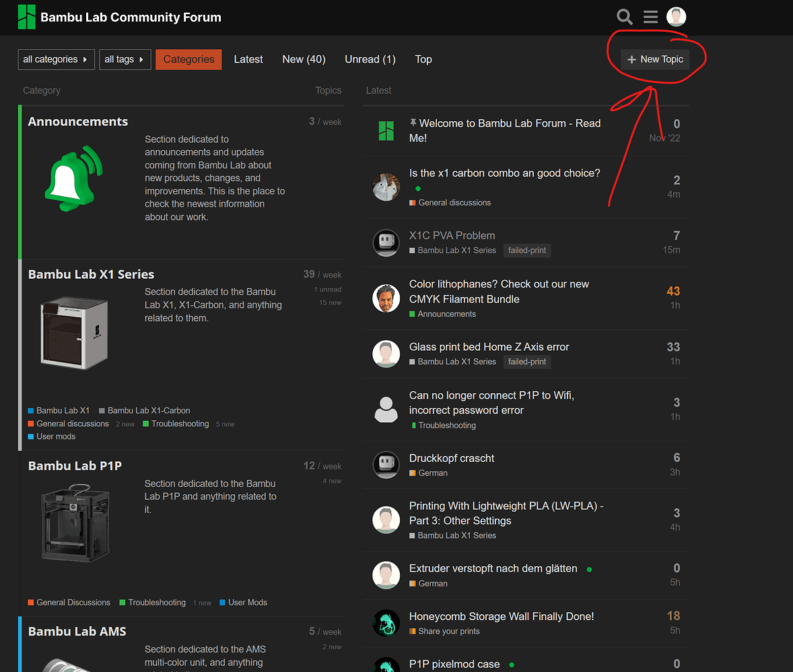Click the Bambu Lab X1 Series printer image
This screenshot has height=672, width=793.
[x=74, y=333]
